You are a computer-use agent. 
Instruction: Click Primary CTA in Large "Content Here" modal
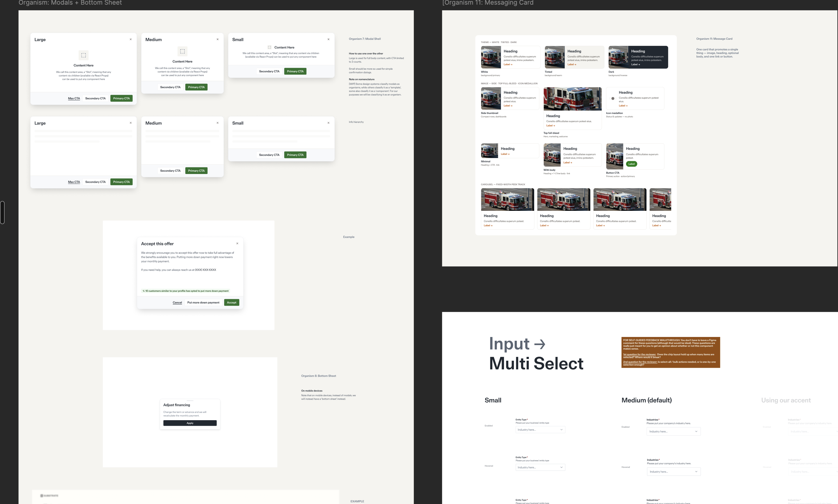pos(121,99)
